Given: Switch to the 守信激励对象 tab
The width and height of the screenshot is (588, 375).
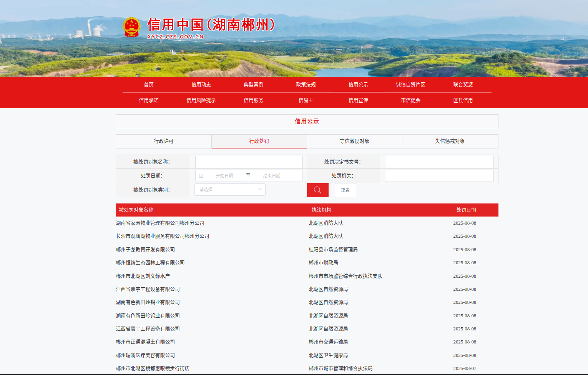Looking at the screenshot, I should pos(354,141).
